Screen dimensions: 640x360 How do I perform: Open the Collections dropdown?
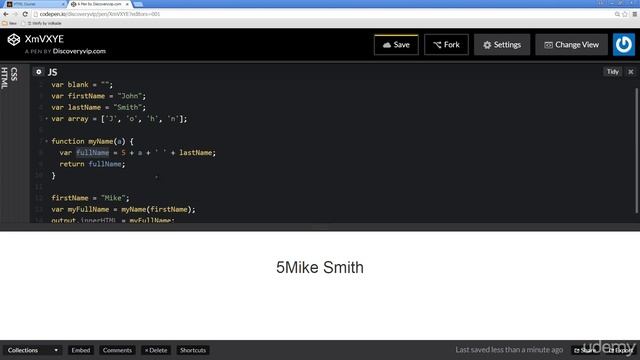tap(33, 350)
